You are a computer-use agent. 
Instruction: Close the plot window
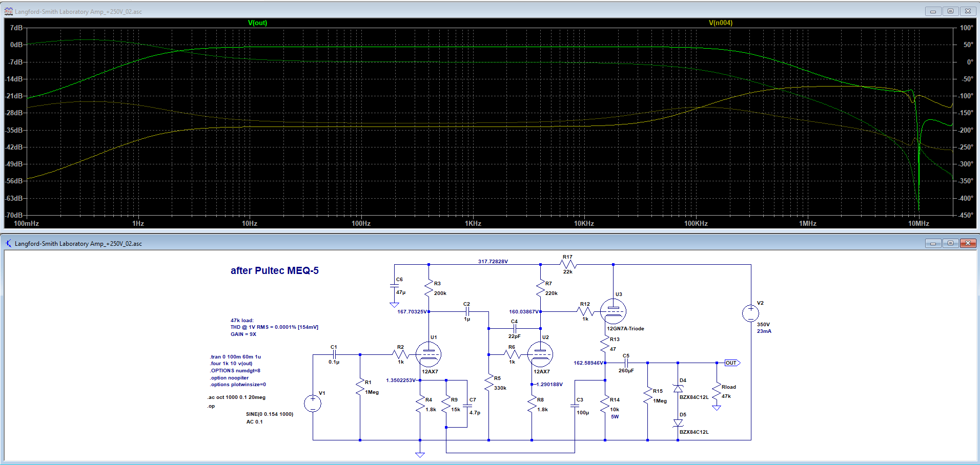968,11
